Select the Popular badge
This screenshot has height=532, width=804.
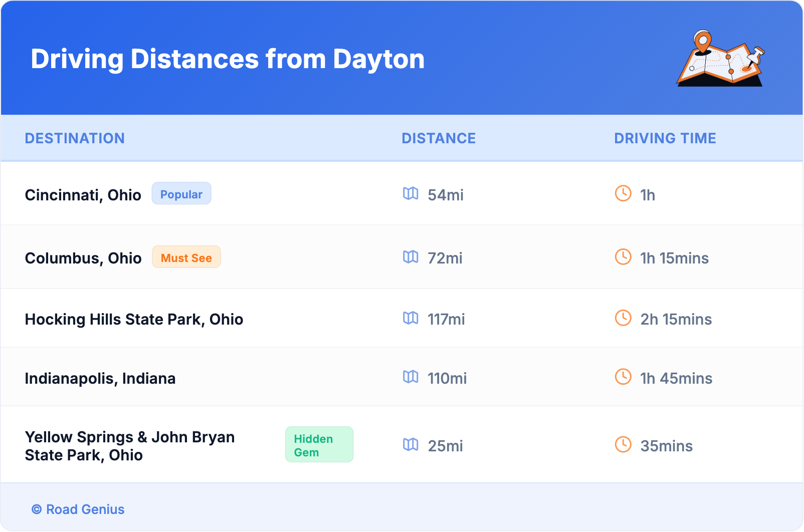[181, 194]
